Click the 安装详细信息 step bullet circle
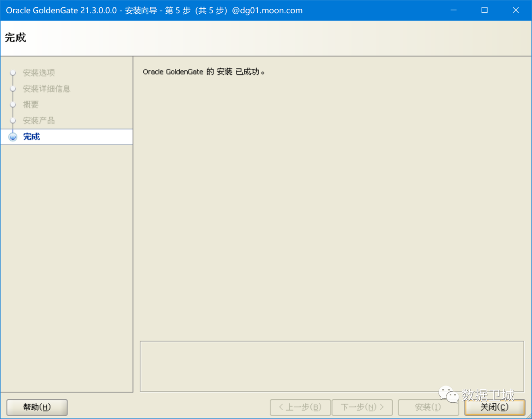The image size is (532, 419). pos(13,89)
